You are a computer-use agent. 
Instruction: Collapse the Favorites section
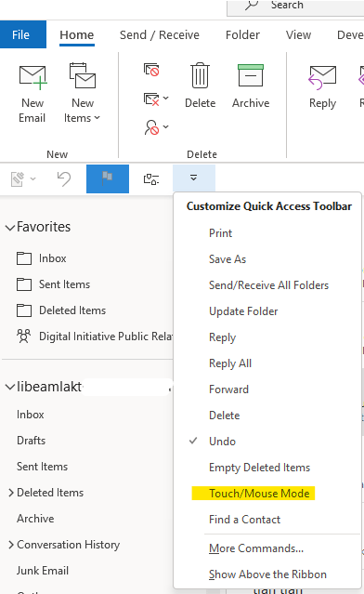click(x=10, y=228)
